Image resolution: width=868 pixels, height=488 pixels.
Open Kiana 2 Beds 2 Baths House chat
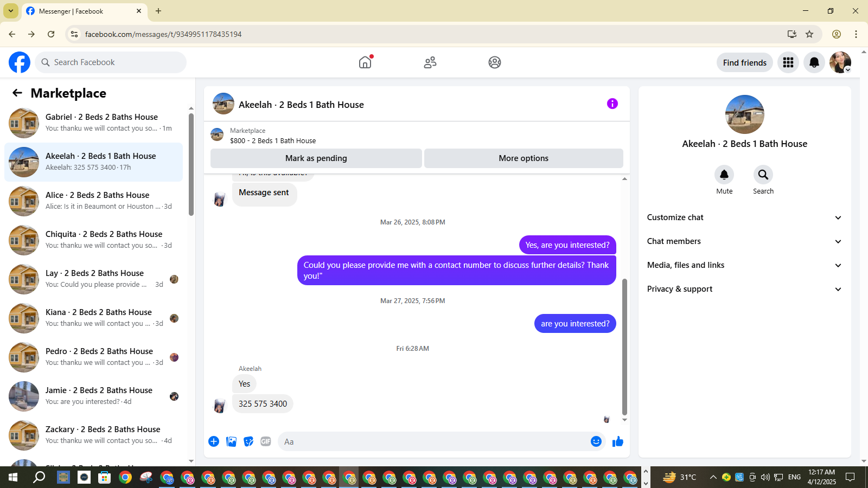tap(93, 318)
